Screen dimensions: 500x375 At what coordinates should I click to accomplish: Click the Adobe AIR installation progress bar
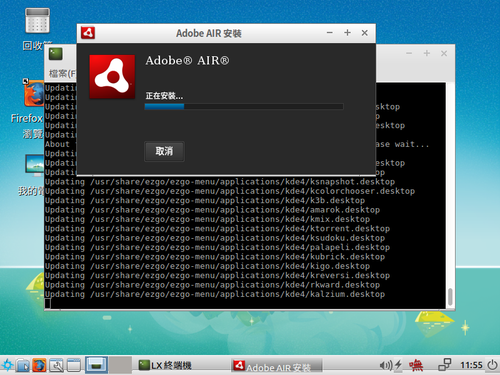(x=244, y=106)
